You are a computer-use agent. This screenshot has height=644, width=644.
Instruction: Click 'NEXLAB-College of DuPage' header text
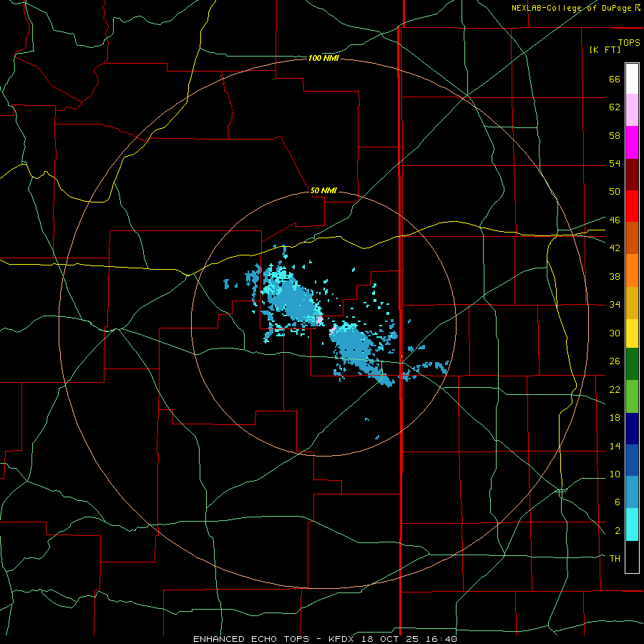click(x=572, y=8)
